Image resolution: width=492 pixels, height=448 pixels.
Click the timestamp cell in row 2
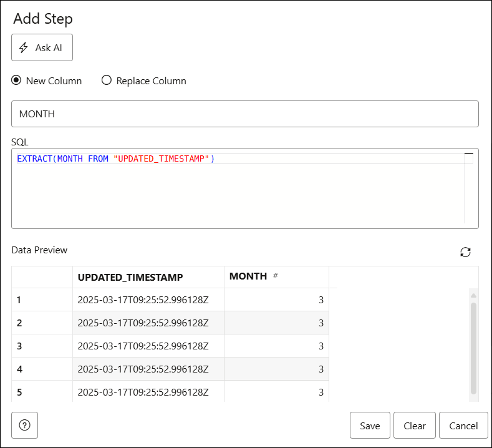[143, 323]
